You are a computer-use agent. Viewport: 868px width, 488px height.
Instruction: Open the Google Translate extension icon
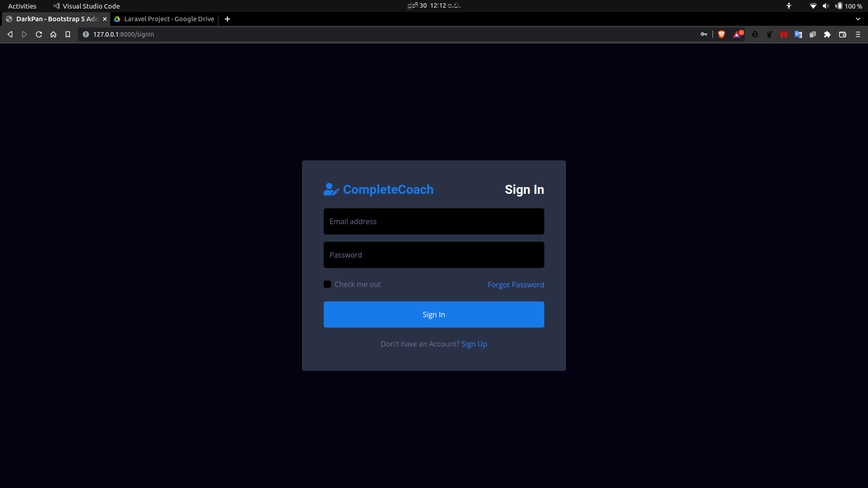[x=799, y=34]
